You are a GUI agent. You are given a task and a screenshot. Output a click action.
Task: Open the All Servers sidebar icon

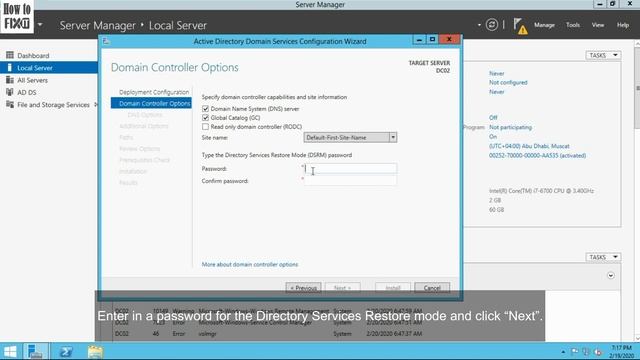pos(10,80)
